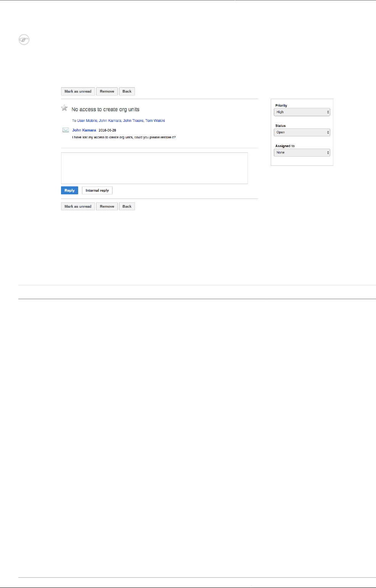
Task: Click the Internal reply button
Action: 97,191
